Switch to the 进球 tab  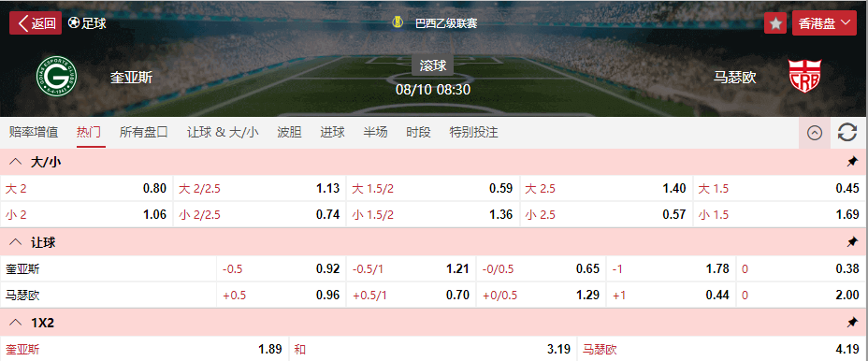point(332,132)
